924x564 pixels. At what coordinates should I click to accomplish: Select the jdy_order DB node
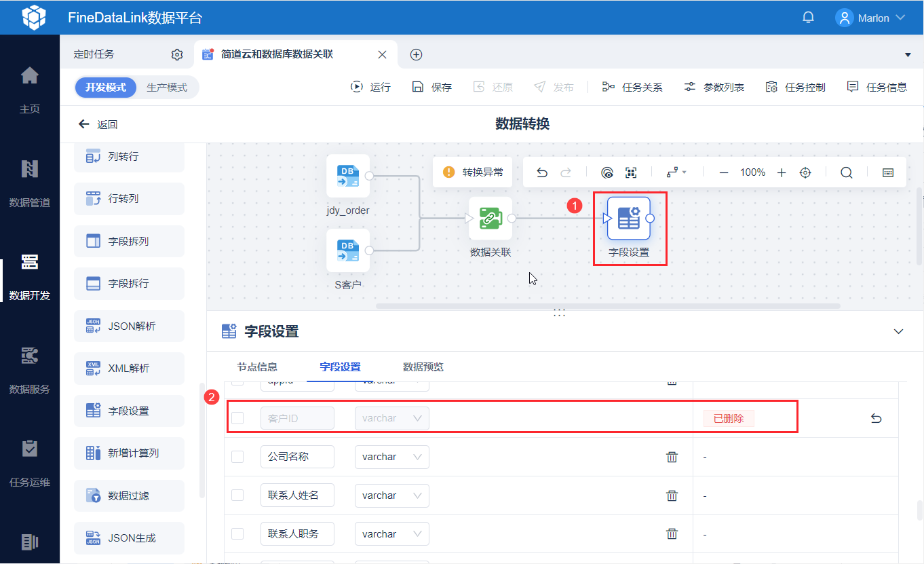pos(348,176)
